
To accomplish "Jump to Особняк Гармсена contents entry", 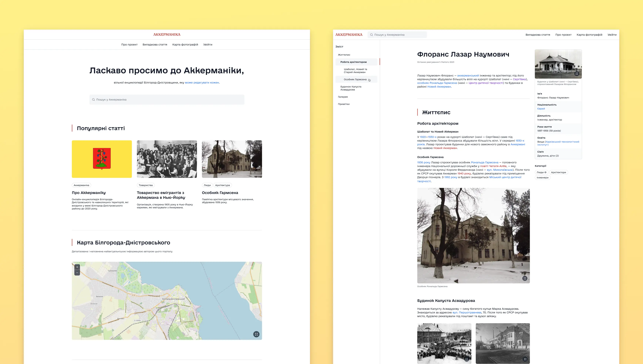I will point(355,79).
